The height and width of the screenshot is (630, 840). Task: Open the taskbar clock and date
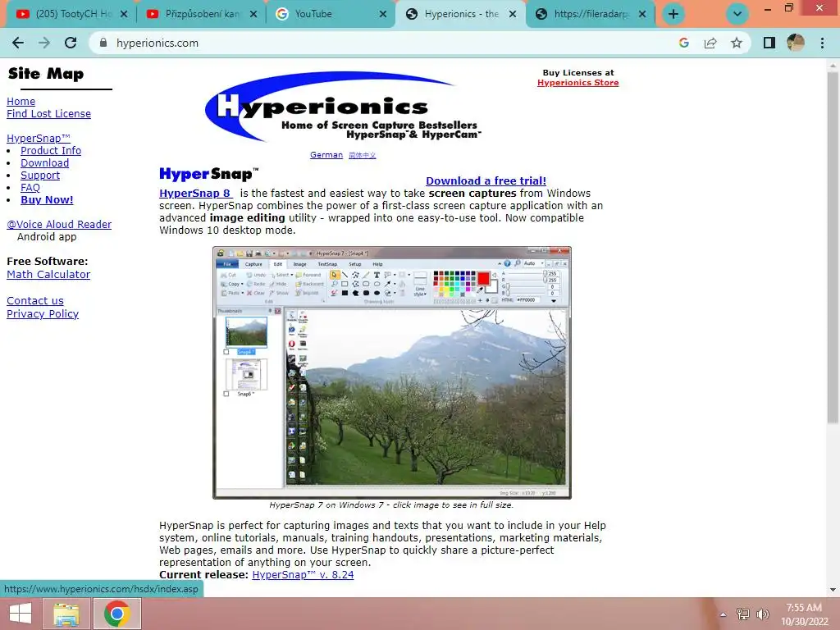804,614
